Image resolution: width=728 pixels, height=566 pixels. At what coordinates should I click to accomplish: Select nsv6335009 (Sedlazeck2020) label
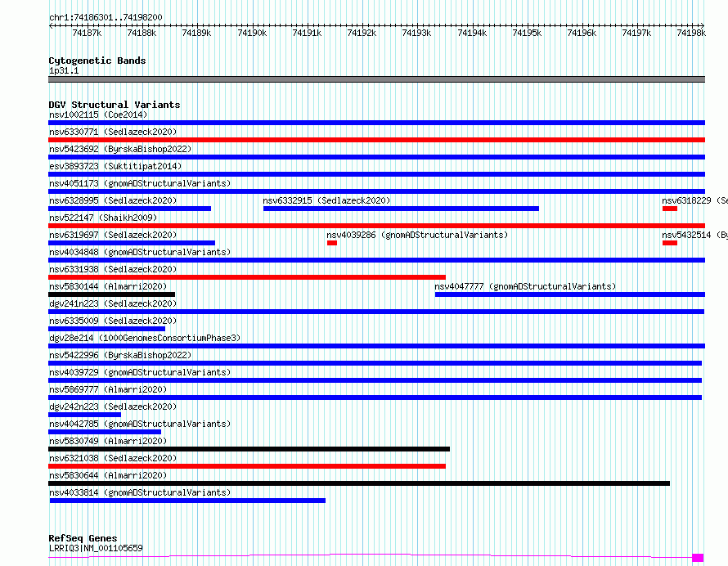tap(113, 321)
